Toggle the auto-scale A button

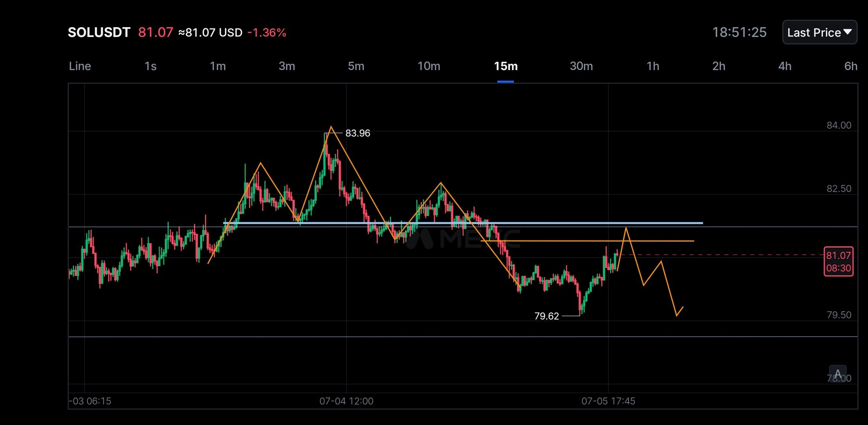pos(838,374)
